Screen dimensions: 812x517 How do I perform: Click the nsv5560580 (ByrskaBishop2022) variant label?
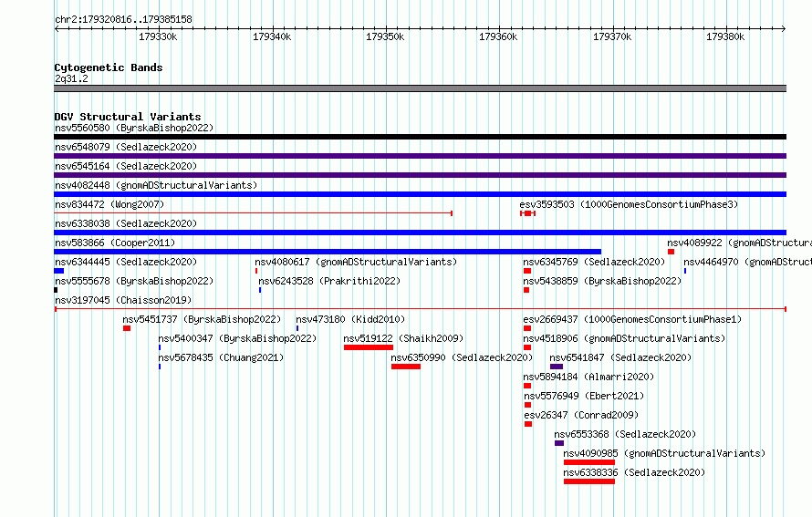pyautogui.click(x=134, y=128)
